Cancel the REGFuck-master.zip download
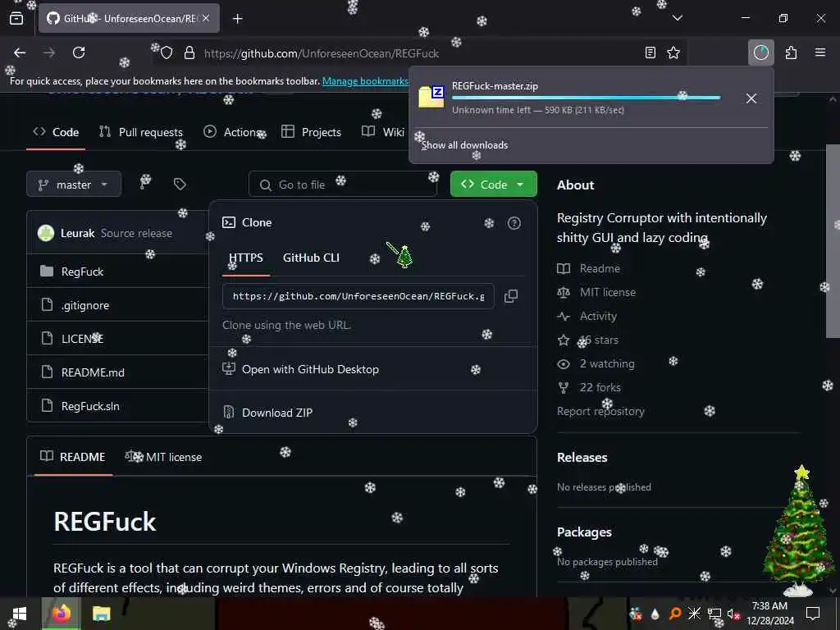Screen dimensions: 840x630 [751, 98]
